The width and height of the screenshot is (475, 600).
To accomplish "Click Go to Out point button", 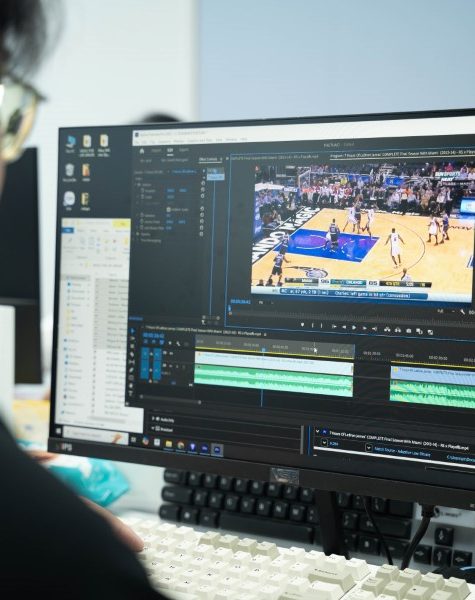I will coord(374,329).
